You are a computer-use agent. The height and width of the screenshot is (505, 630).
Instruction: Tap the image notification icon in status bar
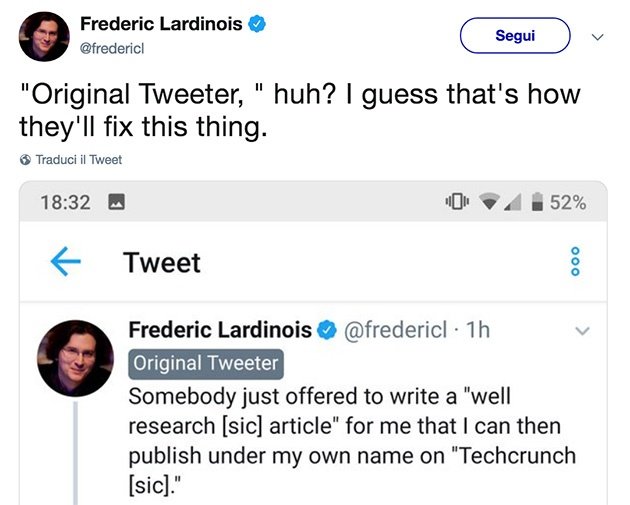[x=115, y=203]
